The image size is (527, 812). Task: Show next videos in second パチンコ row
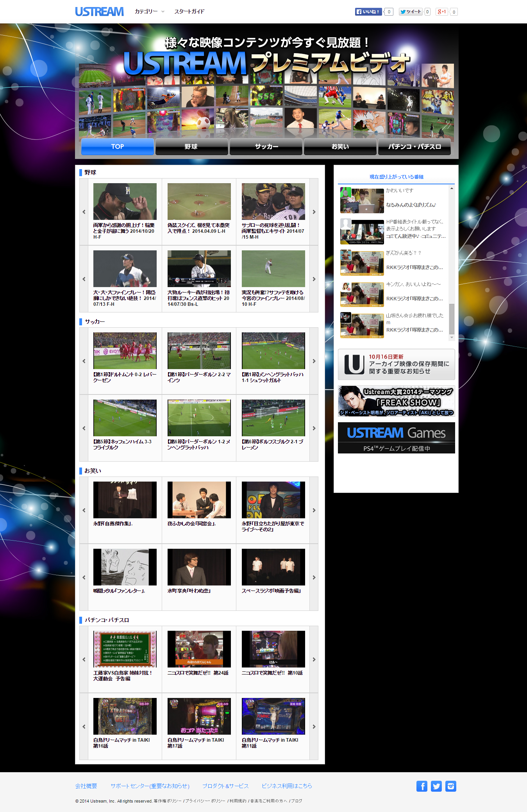314,726
